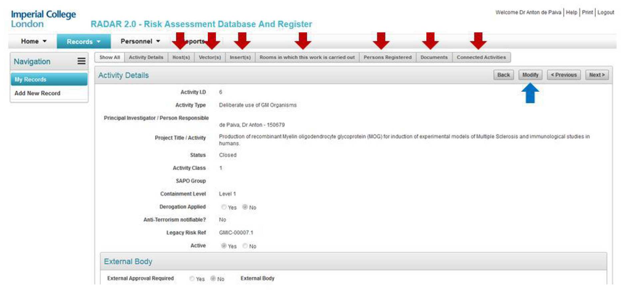Select Yes for Derogation Applied
The width and height of the screenshot is (644, 295).
tap(224, 207)
